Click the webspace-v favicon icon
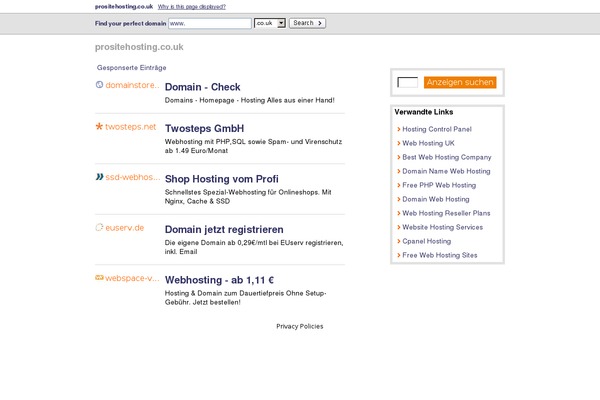The height and width of the screenshot is (400, 600). 99,278
